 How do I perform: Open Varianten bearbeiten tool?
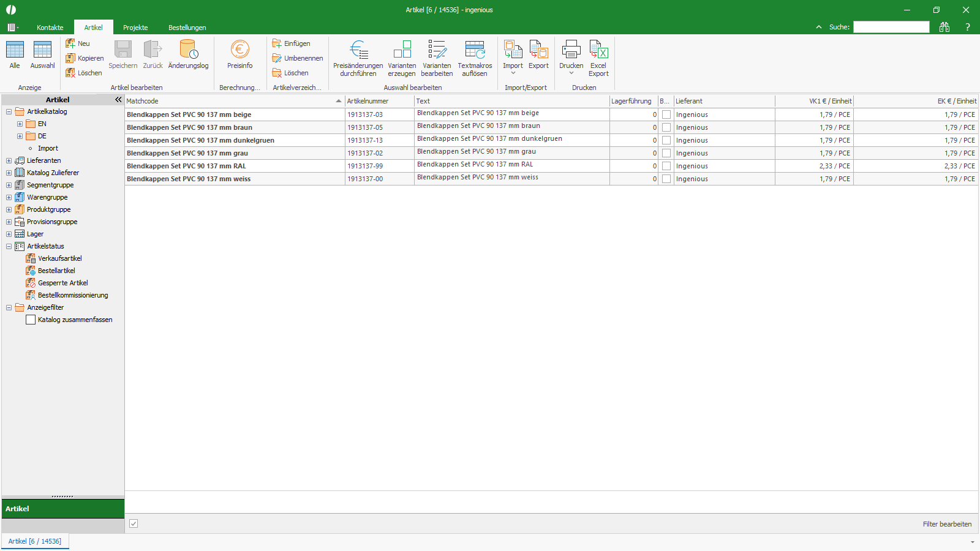(437, 50)
